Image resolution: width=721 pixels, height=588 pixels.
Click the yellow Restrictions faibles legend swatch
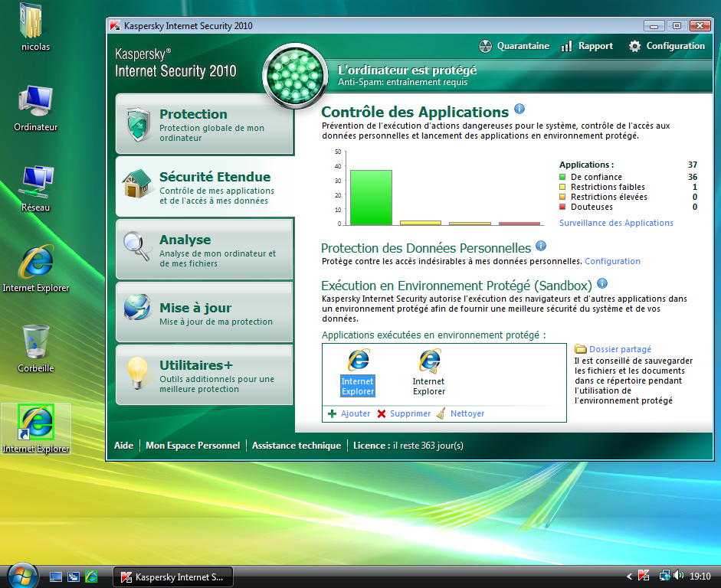pos(562,187)
